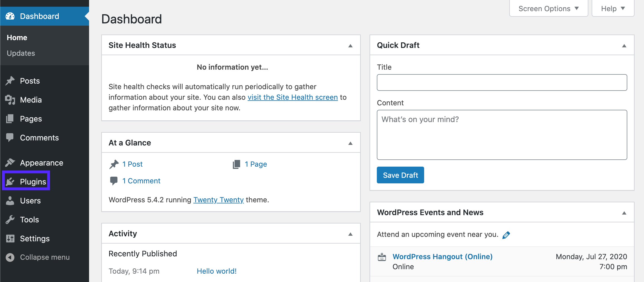Click the Dashboard gauge icon in sidebar
Image resolution: width=644 pixels, height=282 pixels.
tap(10, 16)
